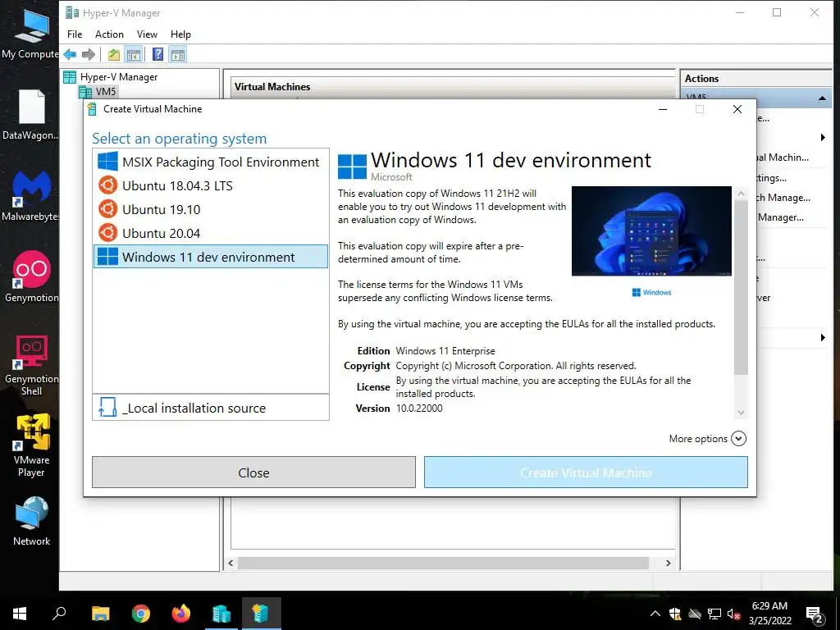Click the description vertical scrollbar thumb
The height and width of the screenshot is (630, 840).
(x=741, y=288)
